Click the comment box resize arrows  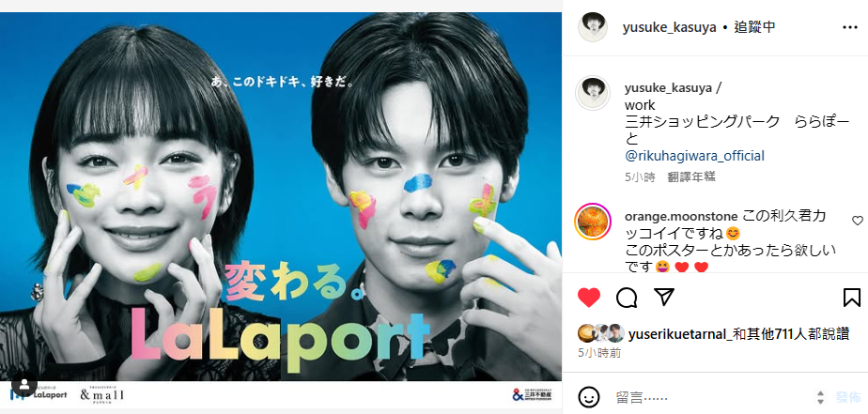click(820, 397)
